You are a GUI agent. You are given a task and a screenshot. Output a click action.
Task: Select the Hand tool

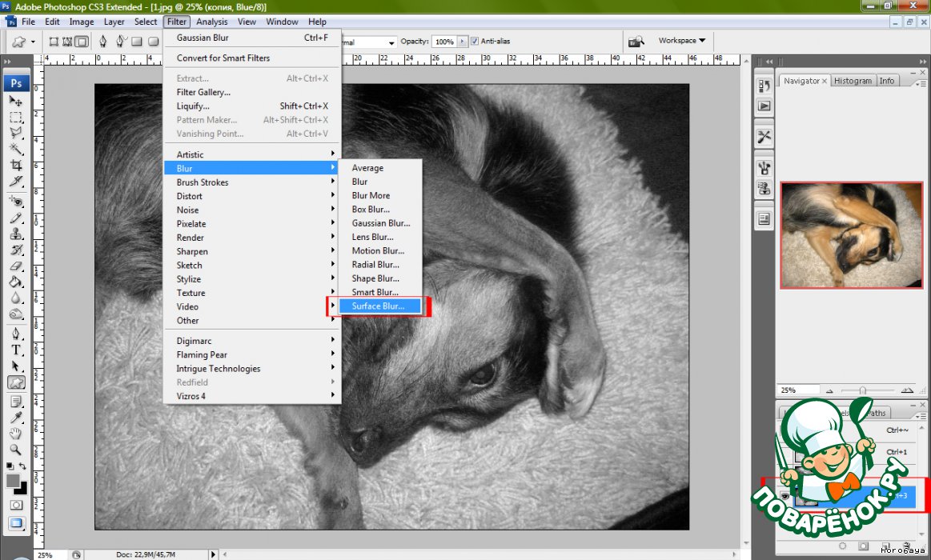click(15, 433)
